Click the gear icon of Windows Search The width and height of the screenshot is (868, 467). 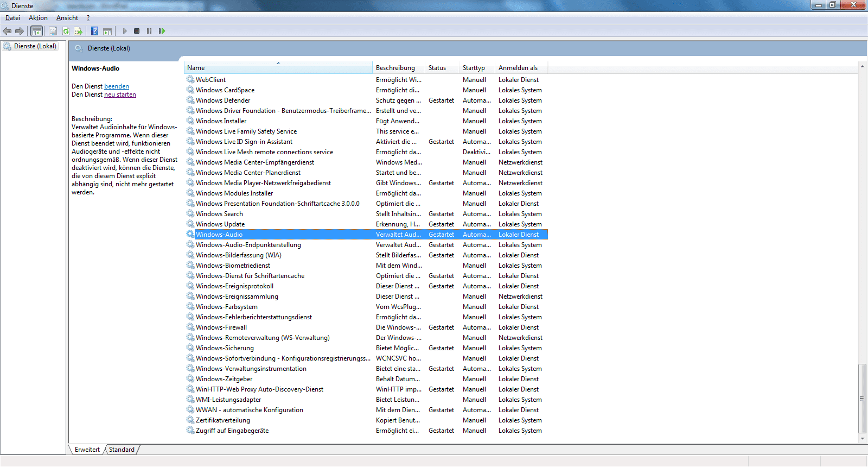point(190,214)
